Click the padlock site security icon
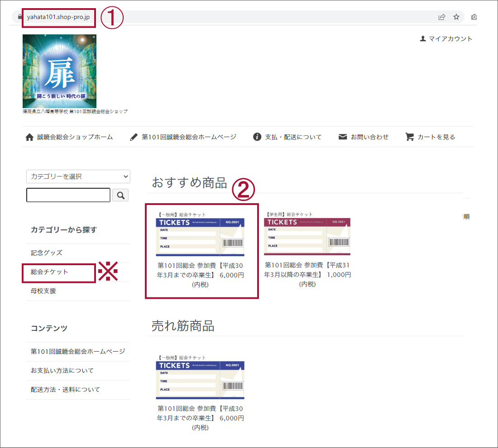498x448 pixels. coord(19,17)
